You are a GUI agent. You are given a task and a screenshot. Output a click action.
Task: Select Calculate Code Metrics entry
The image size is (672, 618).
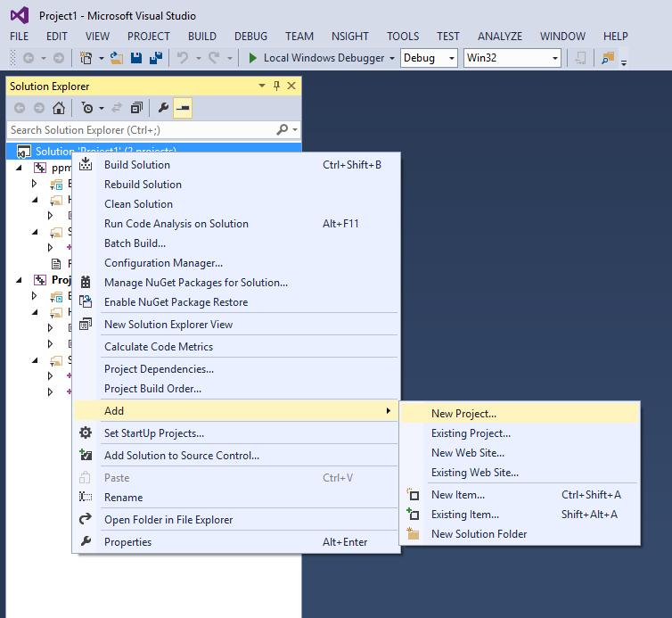(x=236, y=347)
